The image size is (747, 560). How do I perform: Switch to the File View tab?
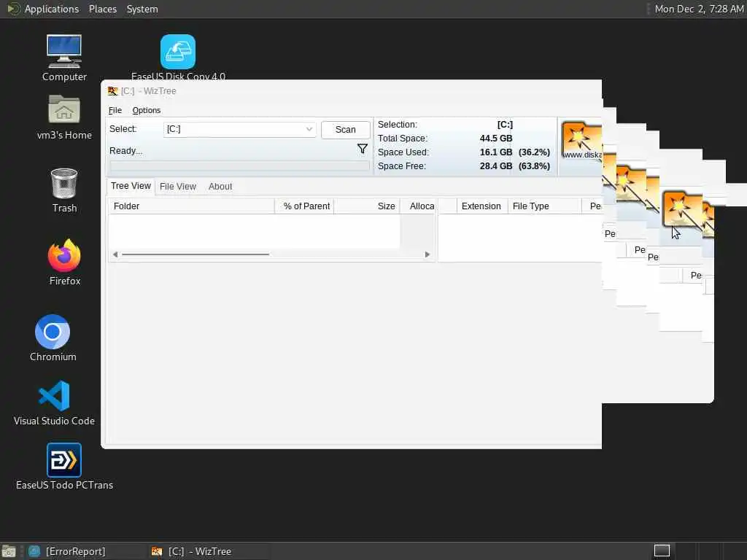click(x=178, y=187)
